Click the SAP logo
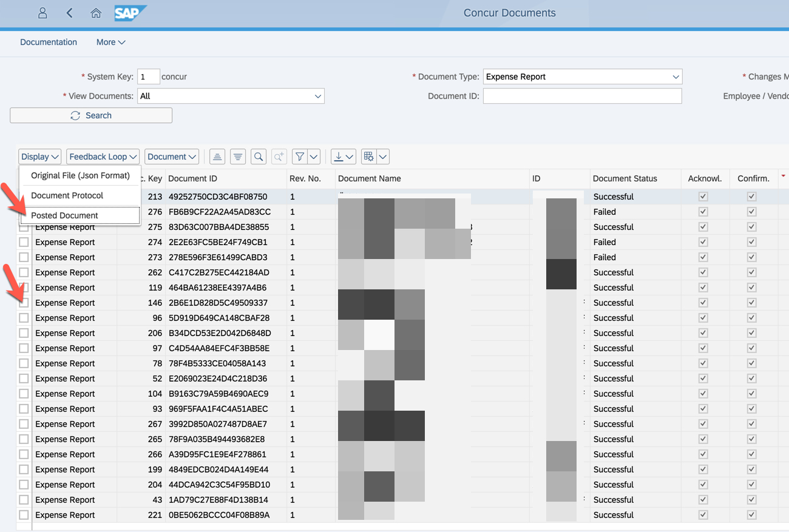The image size is (789, 532). tap(129, 13)
